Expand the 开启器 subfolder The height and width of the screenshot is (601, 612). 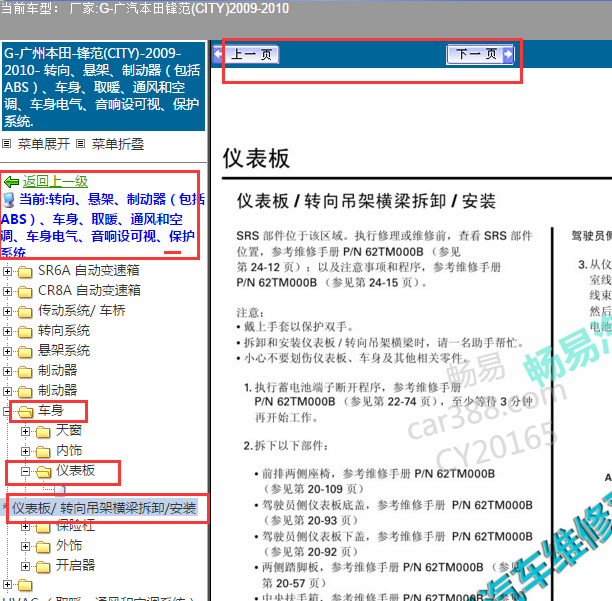point(25,566)
